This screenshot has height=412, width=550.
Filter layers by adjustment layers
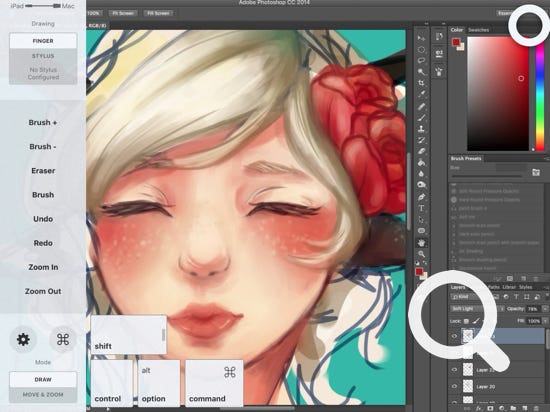(506, 297)
